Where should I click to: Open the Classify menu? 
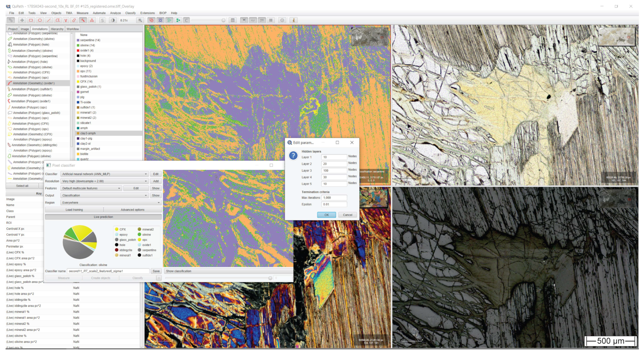(130, 13)
